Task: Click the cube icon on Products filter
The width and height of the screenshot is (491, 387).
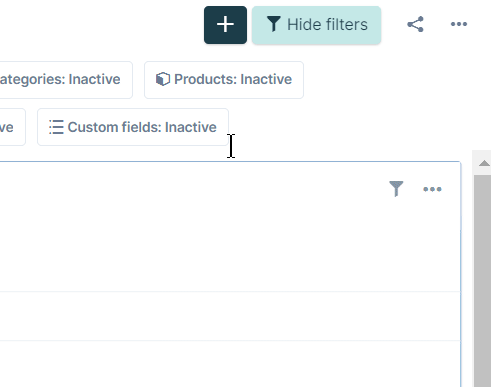Action: 163,79
